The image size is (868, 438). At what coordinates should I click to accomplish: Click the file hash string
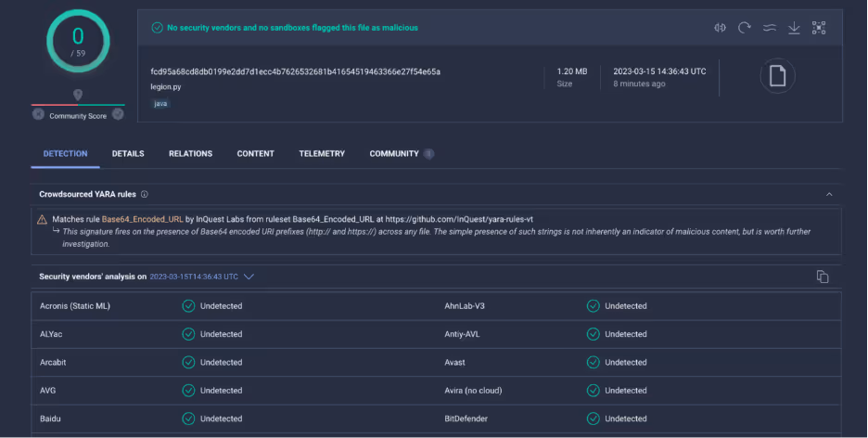point(296,71)
